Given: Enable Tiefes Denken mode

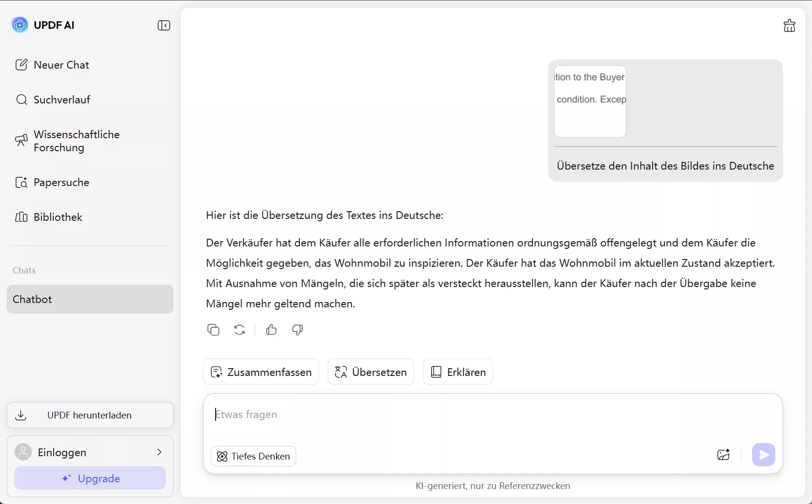Looking at the screenshot, I should tap(252, 456).
